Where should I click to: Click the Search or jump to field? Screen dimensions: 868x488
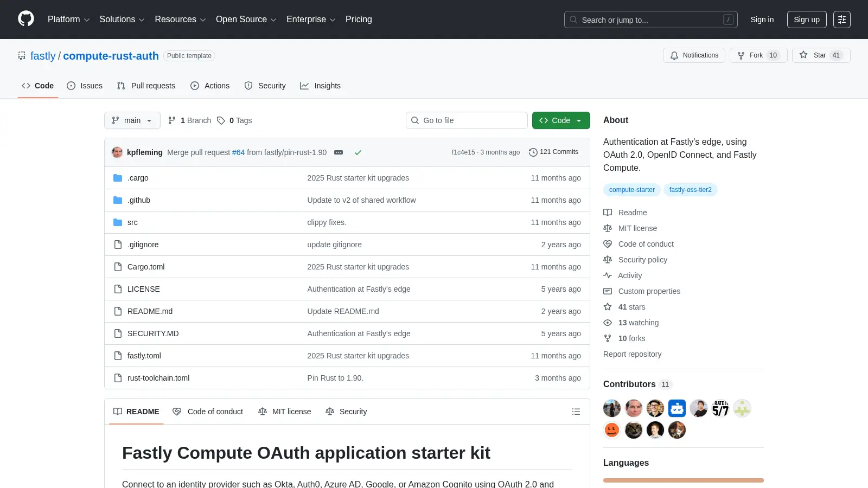[x=650, y=20]
